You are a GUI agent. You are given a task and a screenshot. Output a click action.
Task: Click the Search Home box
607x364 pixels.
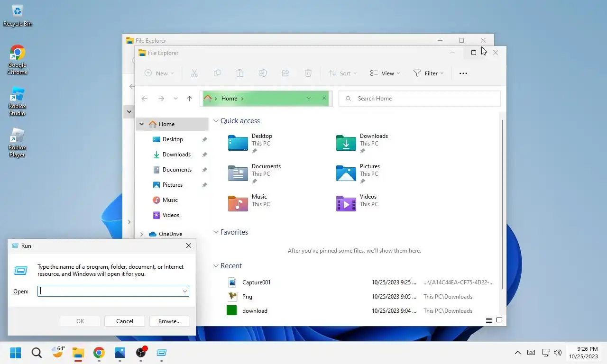[x=420, y=99]
